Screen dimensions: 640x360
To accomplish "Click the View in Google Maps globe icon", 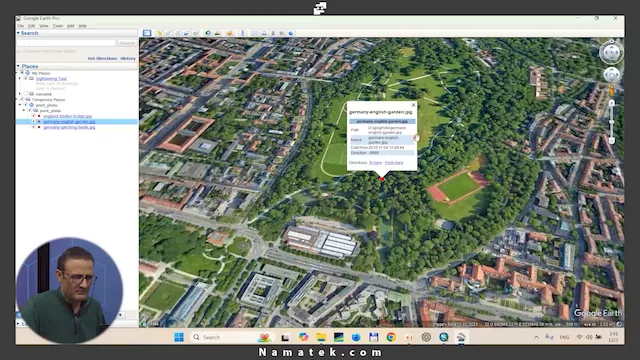I will [291, 33].
